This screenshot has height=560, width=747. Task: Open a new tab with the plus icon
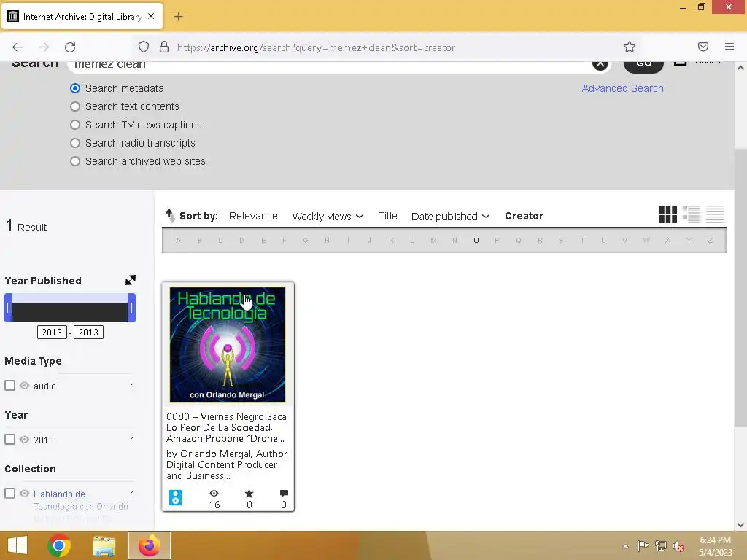[178, 17]
